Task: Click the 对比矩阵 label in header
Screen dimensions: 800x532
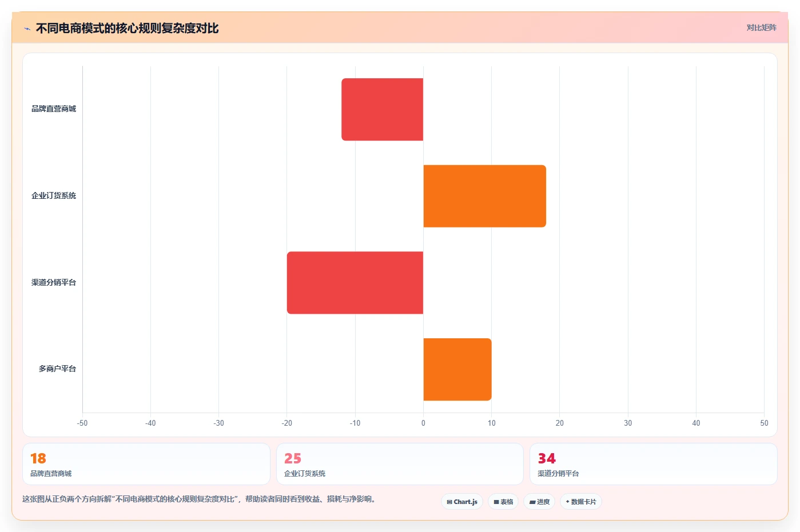Action: point(761,27)
